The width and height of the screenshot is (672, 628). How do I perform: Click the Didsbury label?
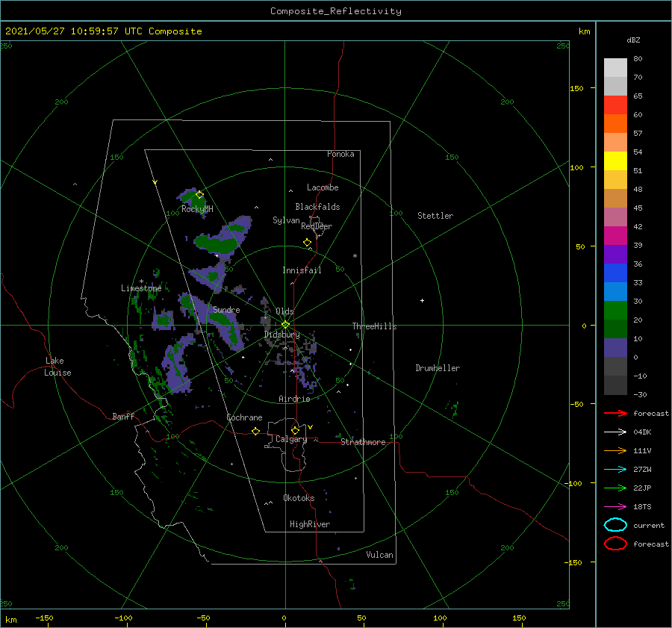tap(282, 335)
